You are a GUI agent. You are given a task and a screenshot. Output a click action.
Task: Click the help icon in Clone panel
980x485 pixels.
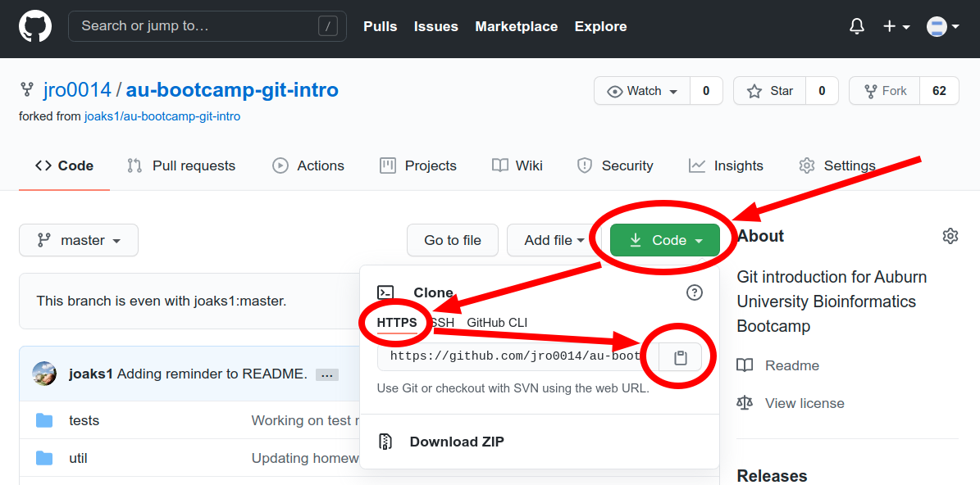click(x=695, y=292)
